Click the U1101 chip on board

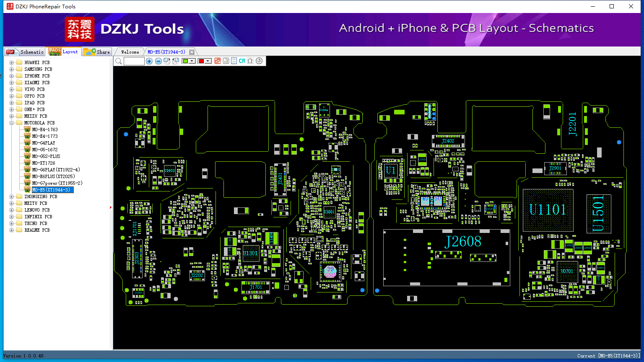tap(548, 210)
